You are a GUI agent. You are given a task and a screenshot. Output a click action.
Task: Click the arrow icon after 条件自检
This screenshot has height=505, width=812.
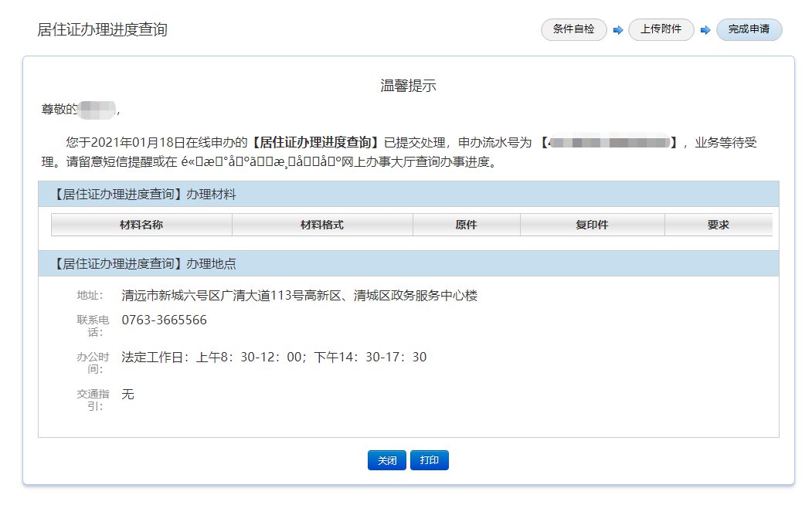pyautogui.click(x=618, y=31)
